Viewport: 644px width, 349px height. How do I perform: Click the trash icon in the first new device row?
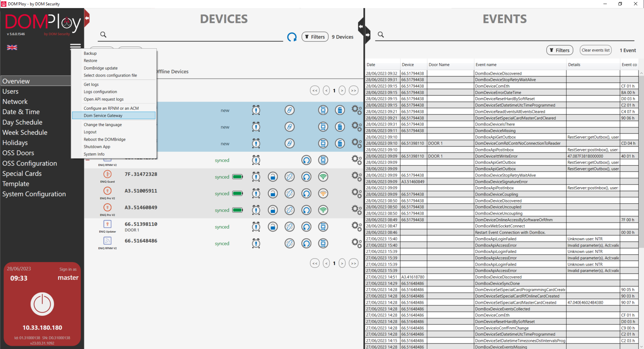coord(340,110)
